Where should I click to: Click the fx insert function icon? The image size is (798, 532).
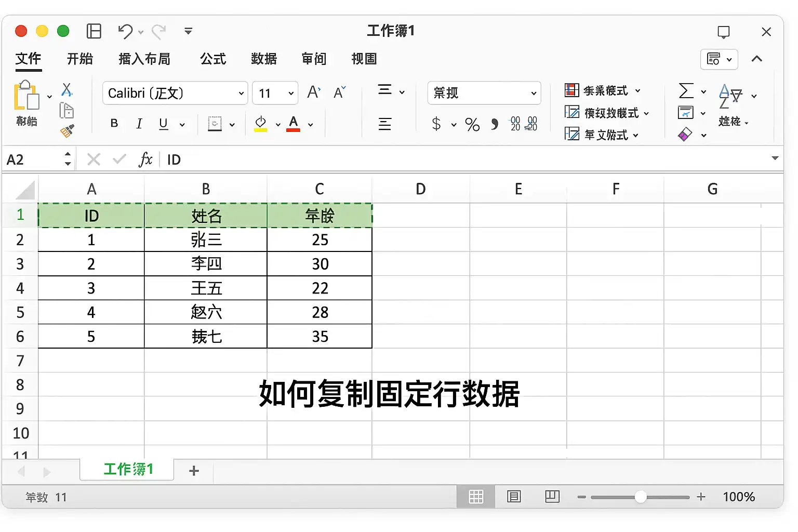(145, 159)
